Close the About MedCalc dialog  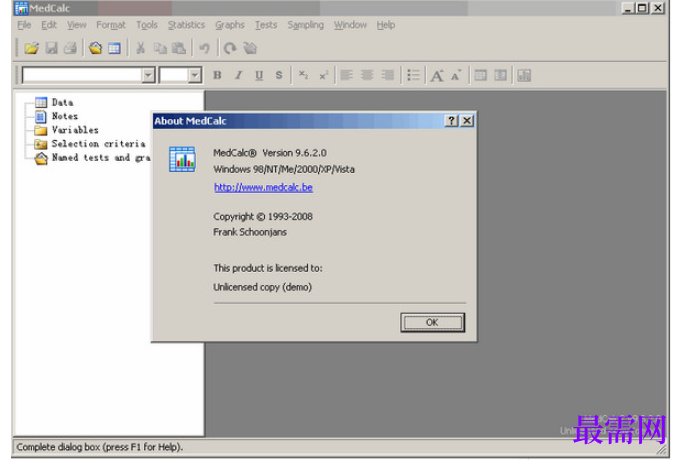467,121
